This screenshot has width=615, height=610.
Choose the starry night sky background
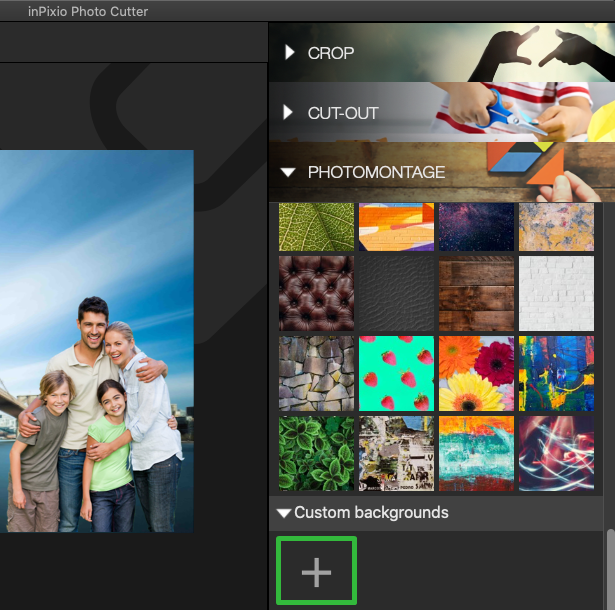(x=477, y=227)
